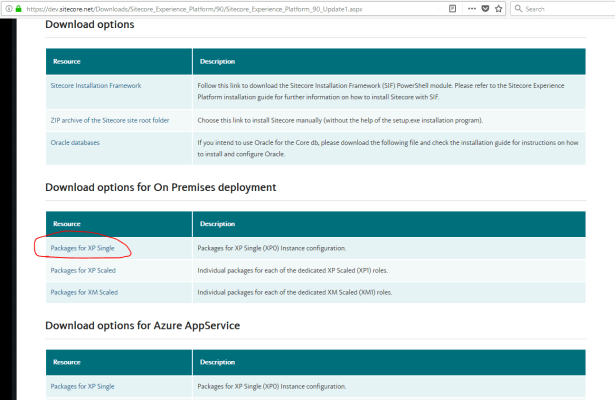Open ZIP archive of Sitecore site root folder
The height and width of the screenshot is (400, 615).
point(110,120)
